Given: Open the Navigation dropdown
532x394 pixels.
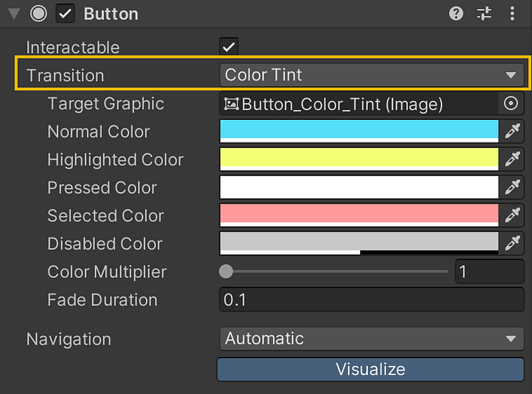Looking at the screenshot, I should (371, 339).
